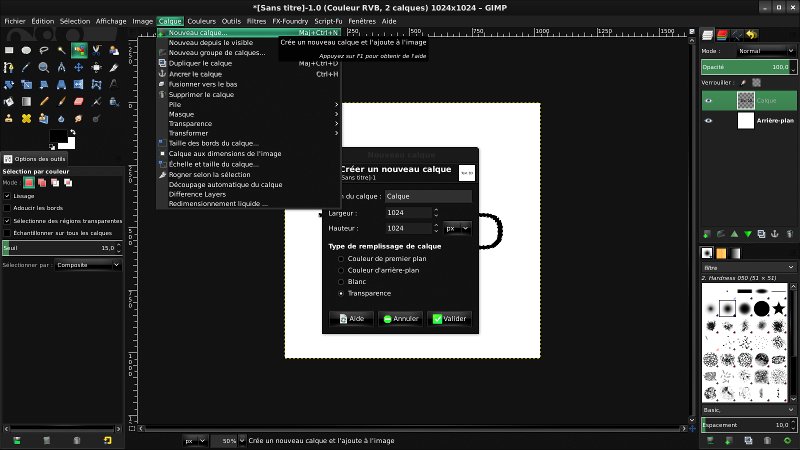Create new layer from layers panel bottom
Screen dimensions: 800x450
click(x=707, y=234)
